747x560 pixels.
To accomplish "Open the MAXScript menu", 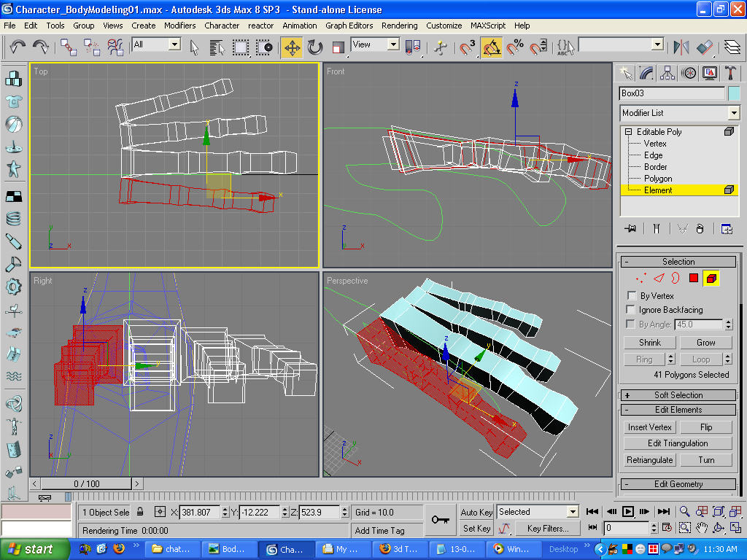I will [488, 26].
